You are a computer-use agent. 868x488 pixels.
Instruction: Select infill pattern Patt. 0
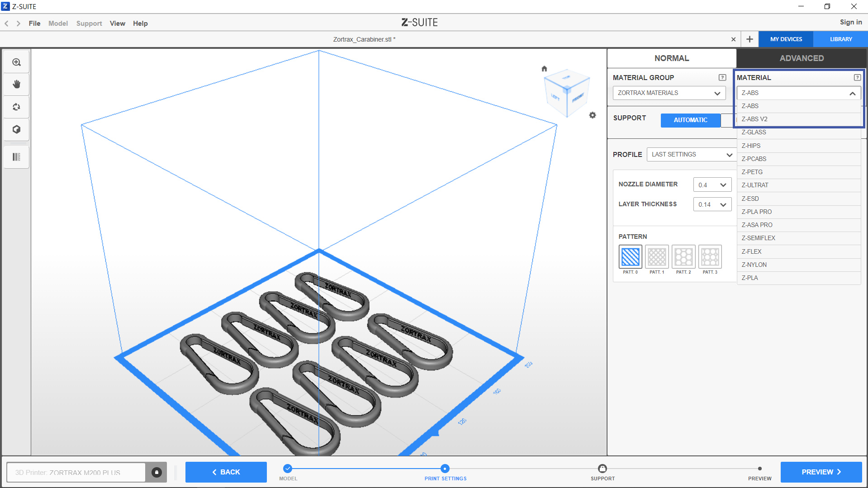[x=630, y=257]
